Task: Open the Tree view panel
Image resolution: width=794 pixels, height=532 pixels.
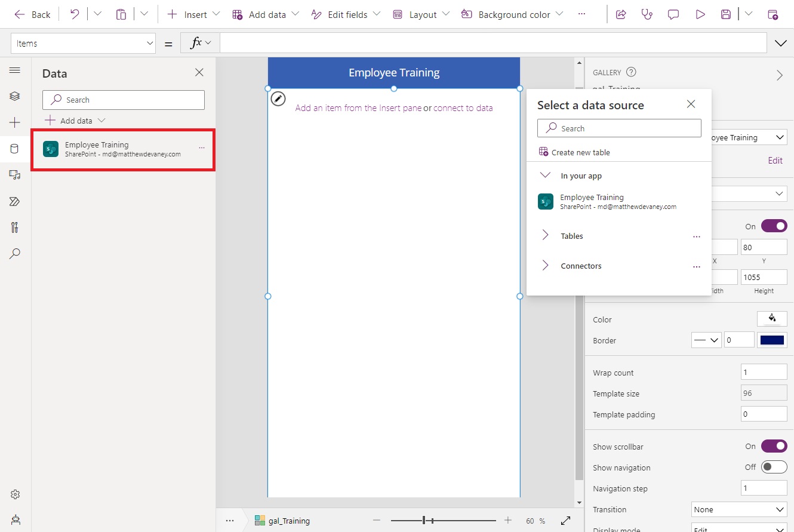Action: 15,96
